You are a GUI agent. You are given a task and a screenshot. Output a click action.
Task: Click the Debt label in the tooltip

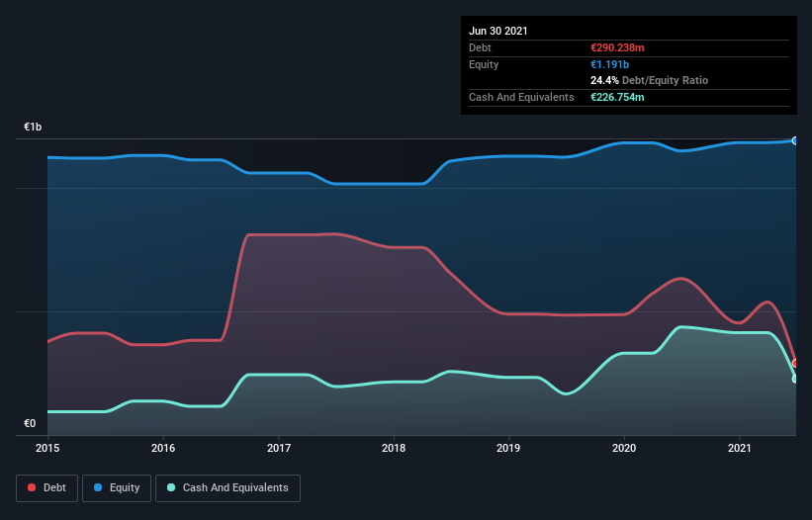point(480,47)
